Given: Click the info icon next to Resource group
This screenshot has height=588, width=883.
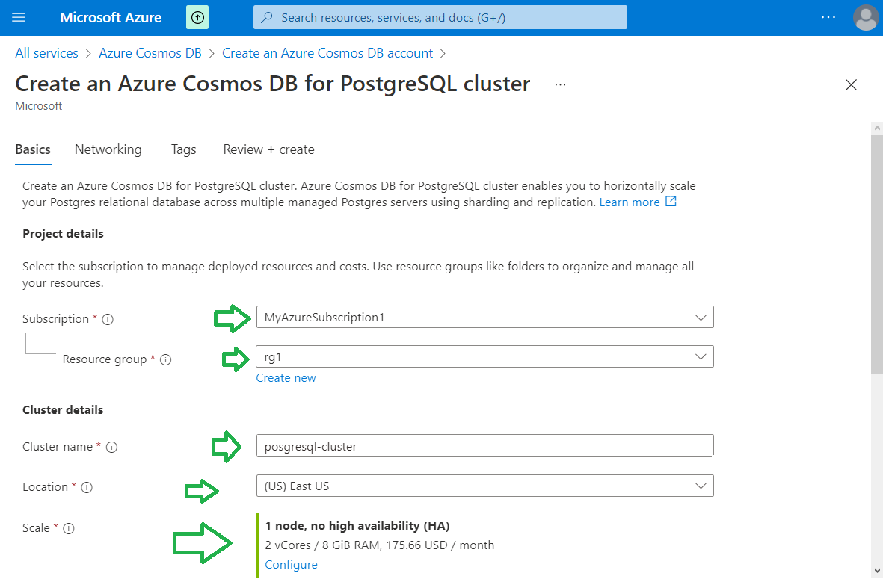Looking at the screenshot, I should [165, 359].
